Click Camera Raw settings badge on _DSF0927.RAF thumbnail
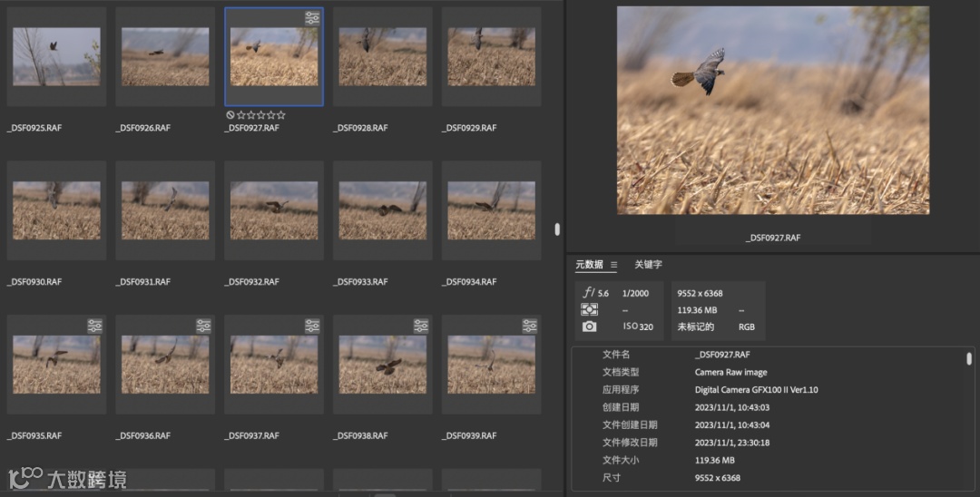 pos(312,18)
